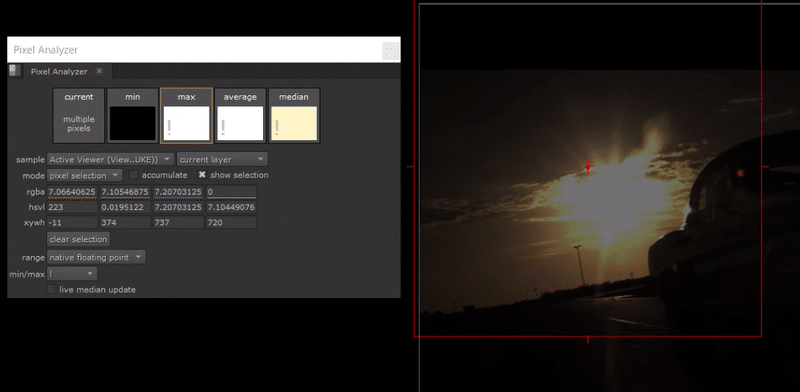This screenshot has width=800, height=392.
Task: Enable live median update checkbox
Action: pos(51,289)
